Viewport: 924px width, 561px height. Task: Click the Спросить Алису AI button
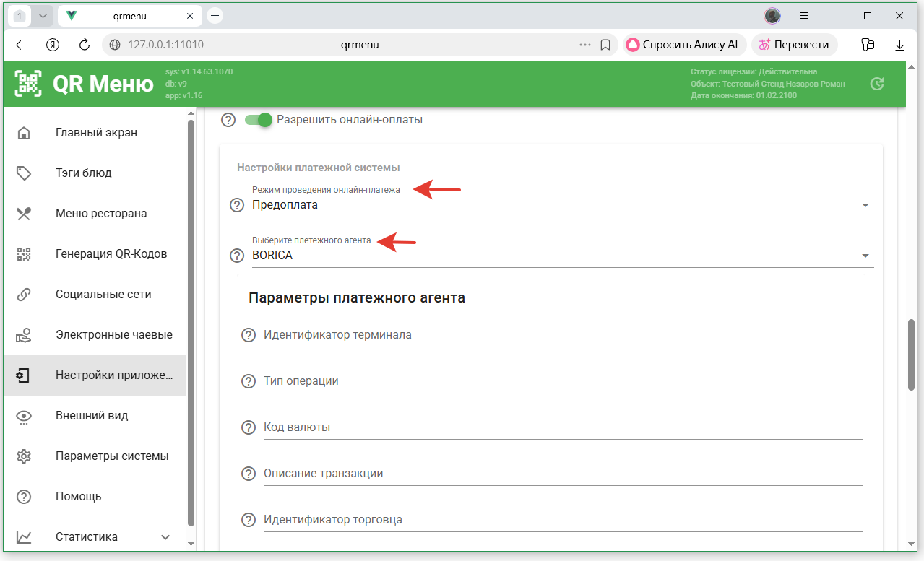[x=683, y=45]
